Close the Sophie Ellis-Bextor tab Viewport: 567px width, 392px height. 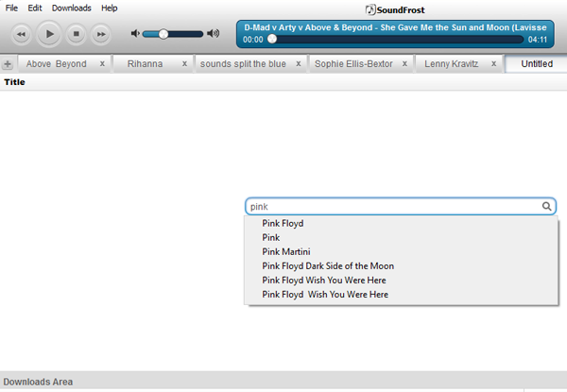pos(404,64)
